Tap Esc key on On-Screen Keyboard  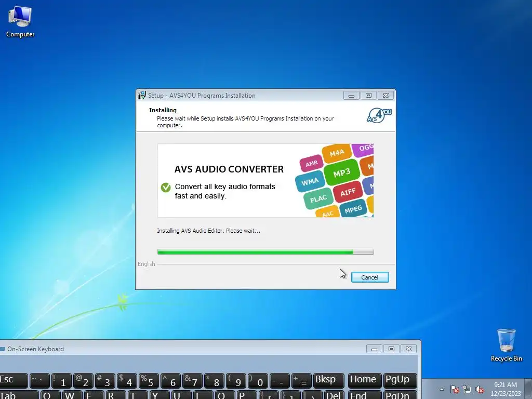(x=13, y=381)
